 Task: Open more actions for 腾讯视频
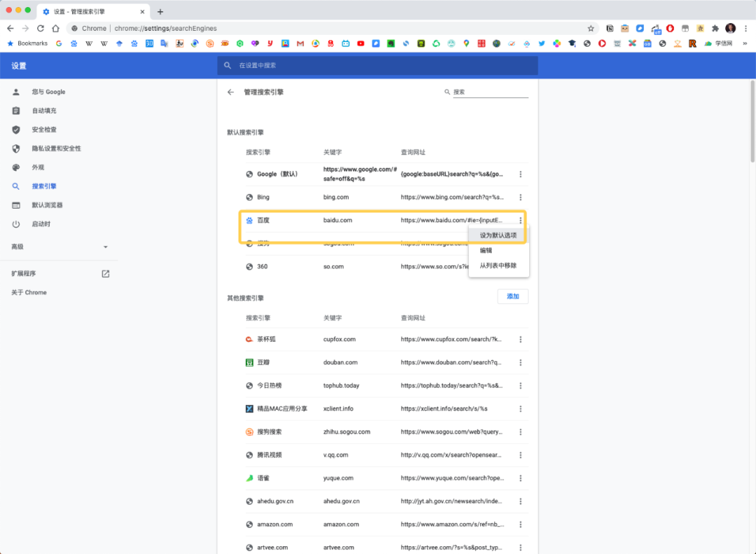point(520,455)
